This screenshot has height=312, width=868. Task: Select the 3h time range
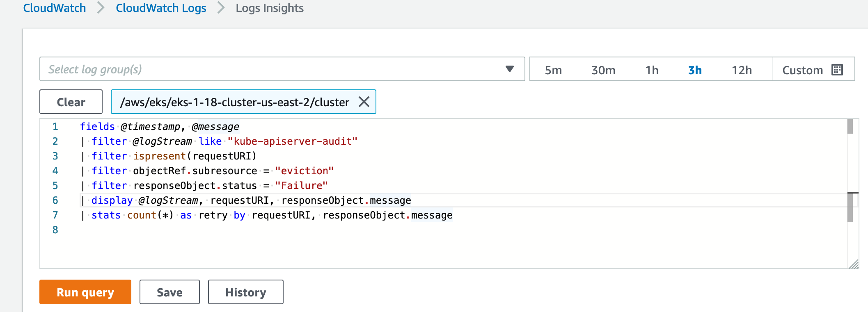695,70
